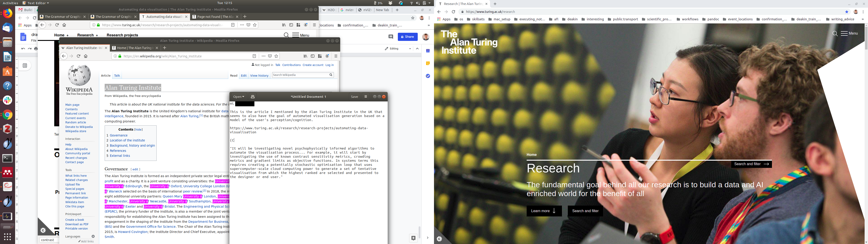This screenshot has height=244, width=868.
Task: Hide the Wikipedia Contents box via hide
Action: 139,129
